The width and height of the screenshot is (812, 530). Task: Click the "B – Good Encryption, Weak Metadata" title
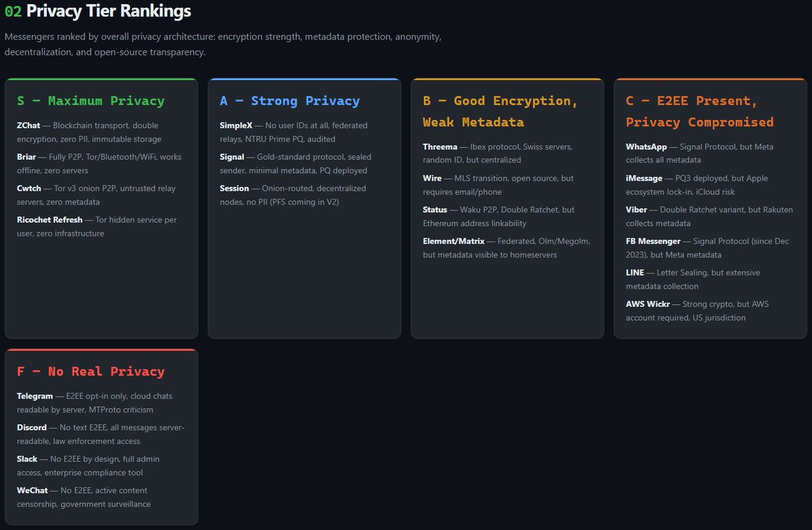500,111
